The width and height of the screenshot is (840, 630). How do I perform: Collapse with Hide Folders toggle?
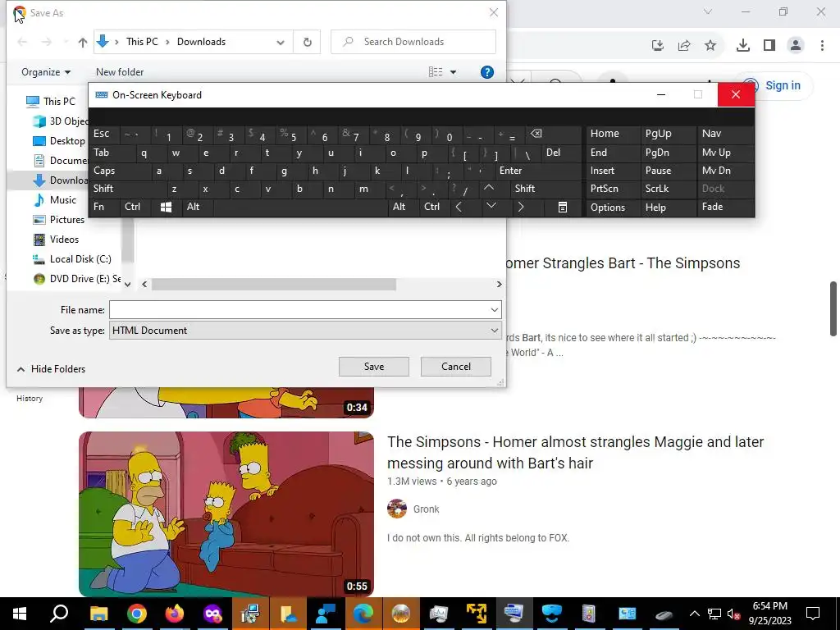51,369
